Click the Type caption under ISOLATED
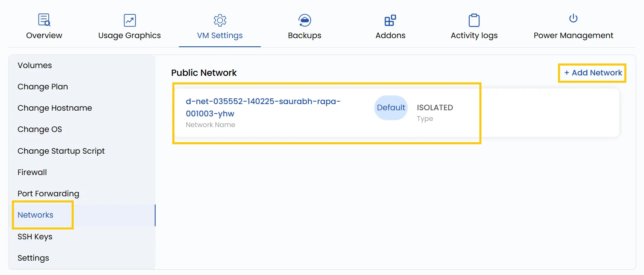This screenshot has width=644, height=275. click(425, 119)
